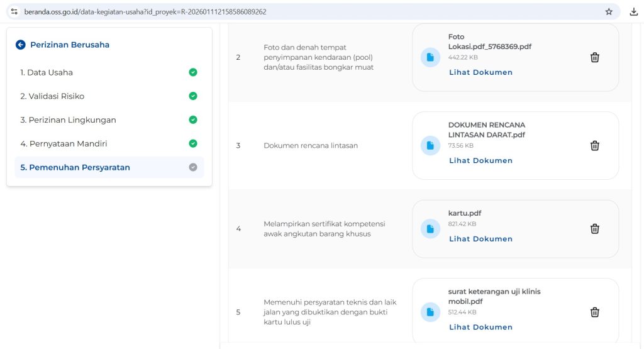The image size is (644, 349).
Task: Open step 2. Validasi Risiko
Action: pyautogui.click(x=52, y=96)
